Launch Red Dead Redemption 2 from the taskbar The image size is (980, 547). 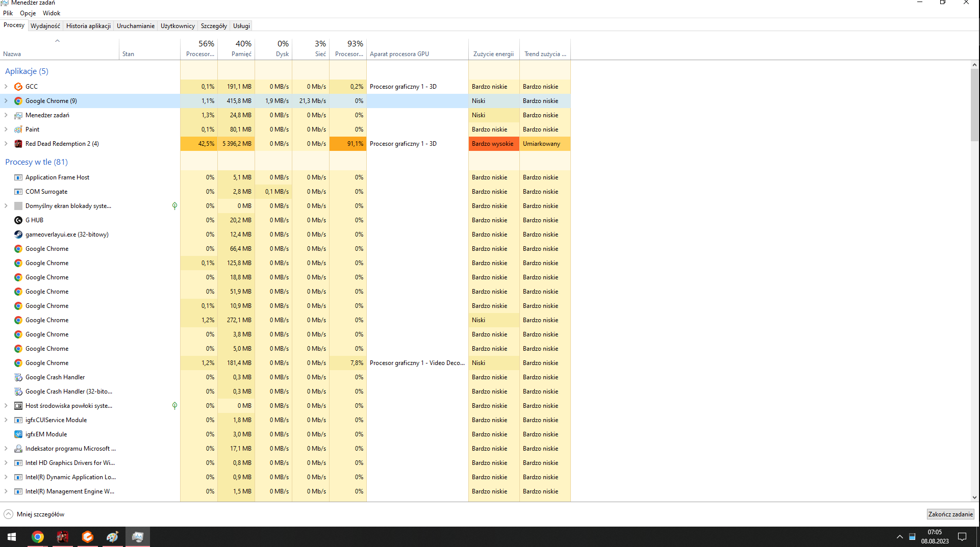62,536
